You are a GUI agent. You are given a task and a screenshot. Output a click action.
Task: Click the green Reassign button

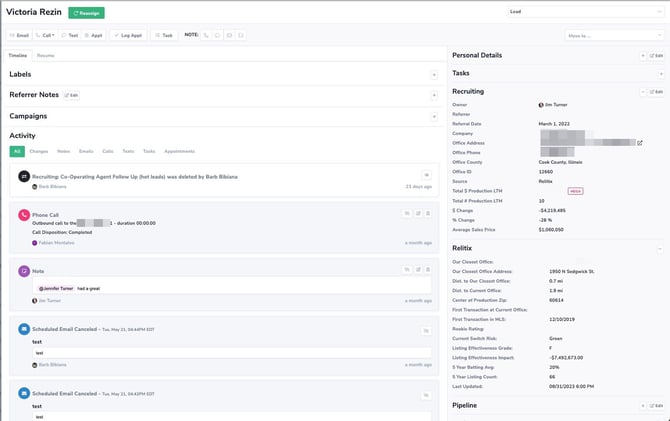coord(86,13)
